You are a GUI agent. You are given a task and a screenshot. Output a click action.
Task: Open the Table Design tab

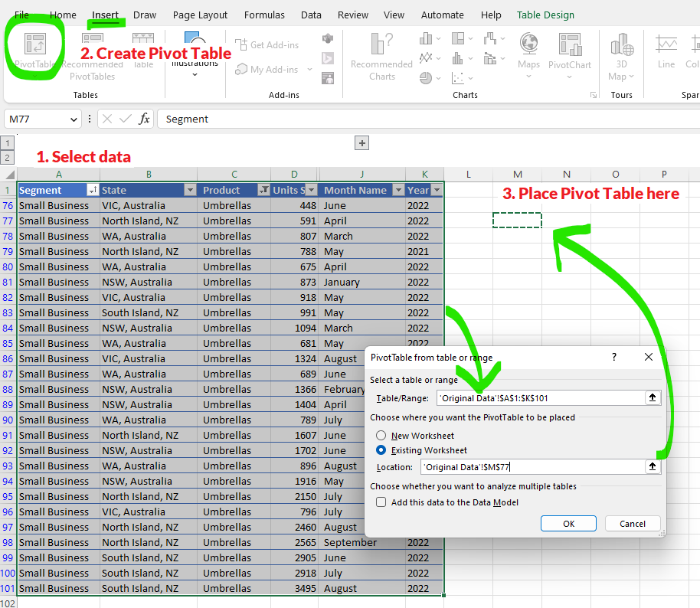point(545,15)
